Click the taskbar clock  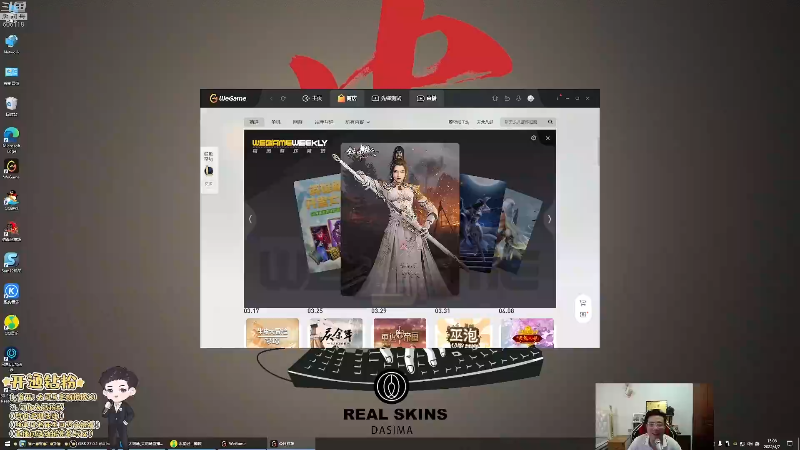pyautogui.click(x=772, y=443)
